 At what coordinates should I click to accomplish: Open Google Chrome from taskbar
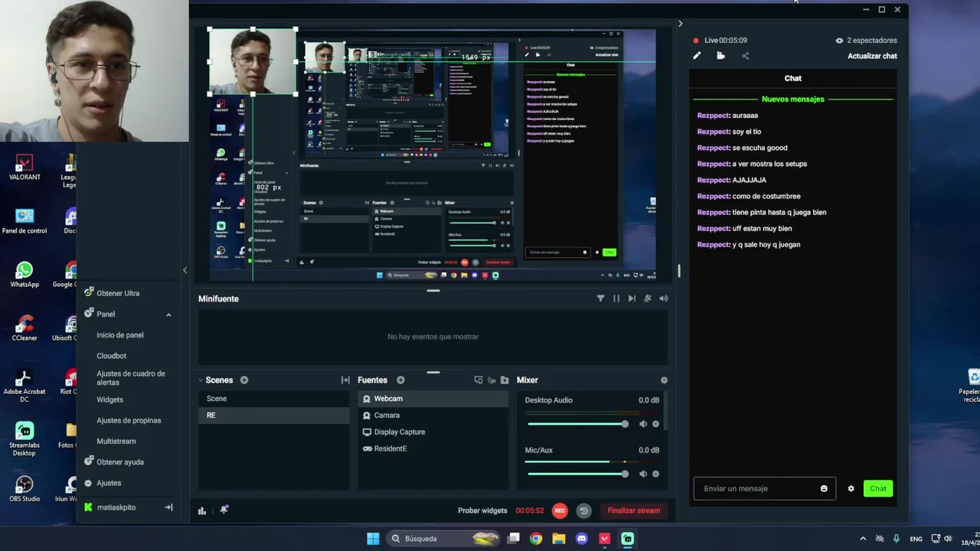[536, 539]
